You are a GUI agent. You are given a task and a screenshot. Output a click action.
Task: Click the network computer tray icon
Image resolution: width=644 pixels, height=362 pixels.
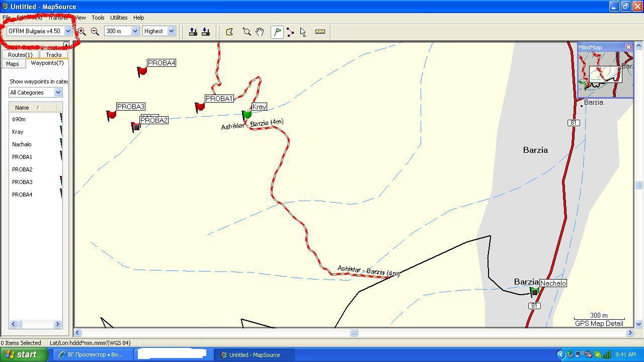point(579,354)
